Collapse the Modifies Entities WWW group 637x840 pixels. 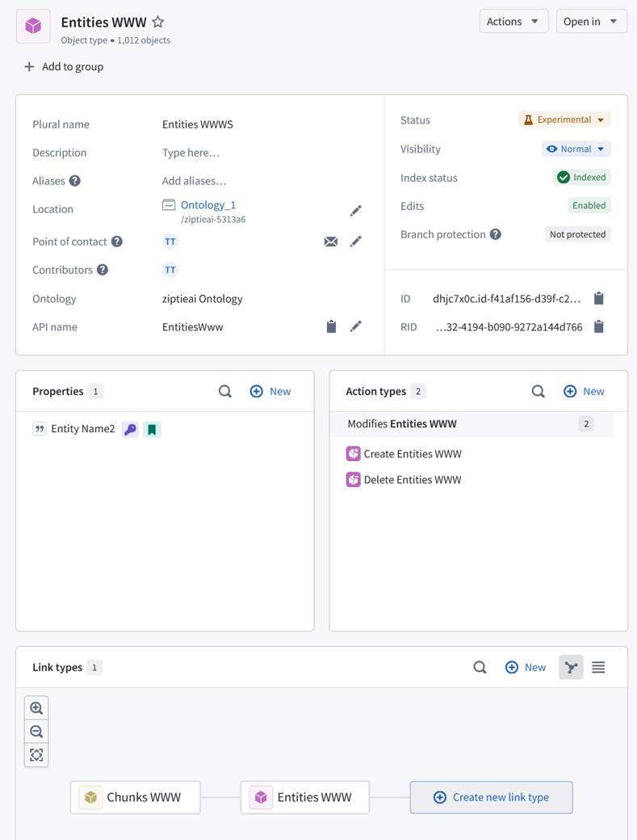pos(471,424)
